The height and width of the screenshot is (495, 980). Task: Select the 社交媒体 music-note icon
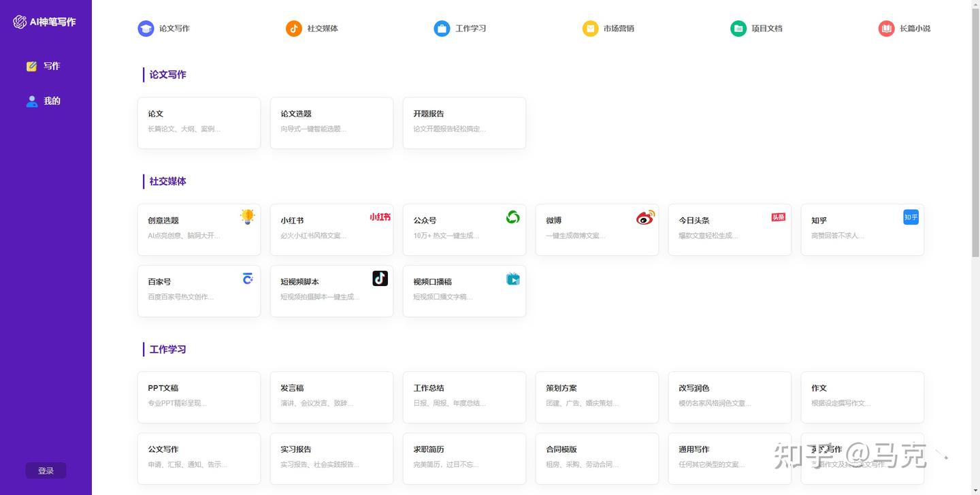point(293,28)
